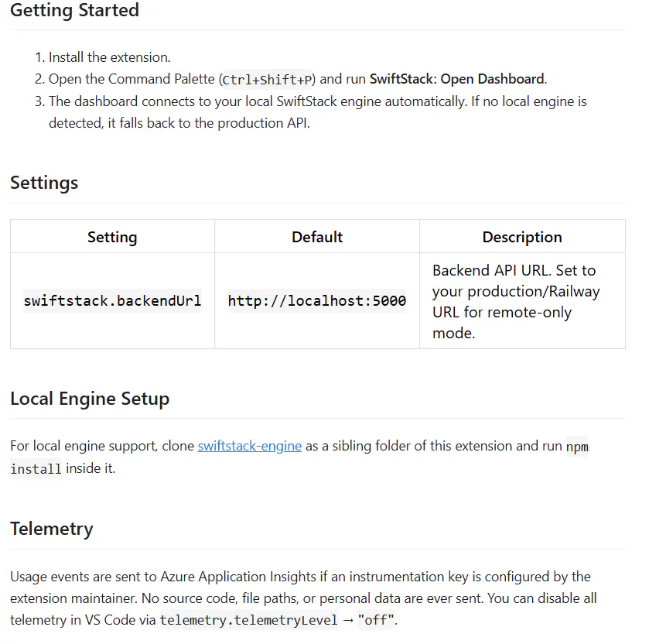Click the Backend API URL description cell
The height and width of the screenshot is (644, 649).
click(522, 301)
